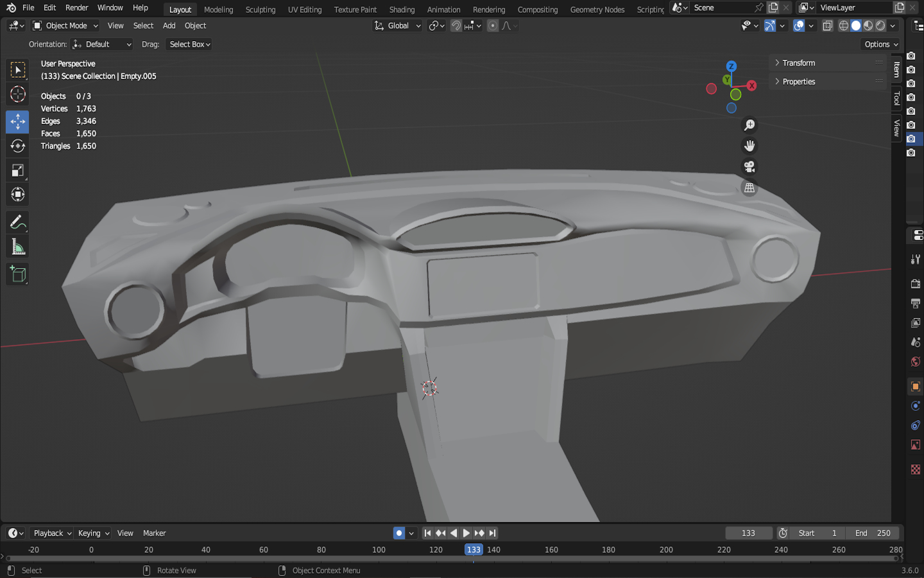Select the Measure ruler tool
This screenshot has height=578, width=924.
[17, 247]
